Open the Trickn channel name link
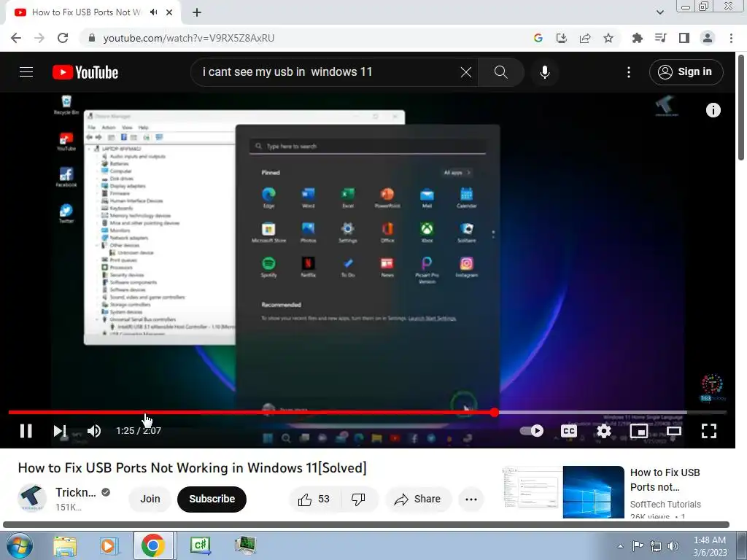747x560 pixels. coord(75,492)
